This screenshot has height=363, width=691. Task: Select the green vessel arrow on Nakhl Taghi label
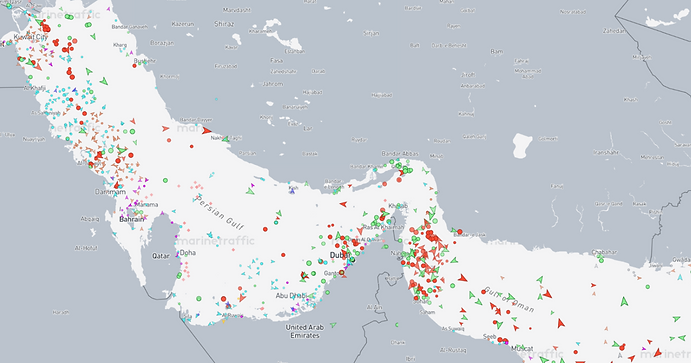[x=226, y=139]
